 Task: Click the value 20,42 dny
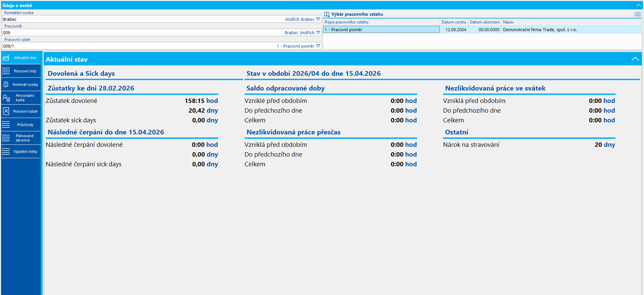203,110
